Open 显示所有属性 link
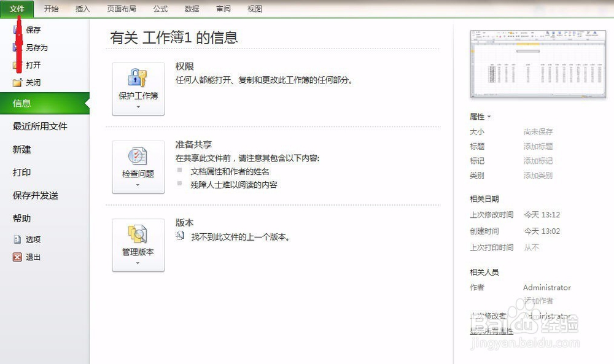 click(490, 330)
